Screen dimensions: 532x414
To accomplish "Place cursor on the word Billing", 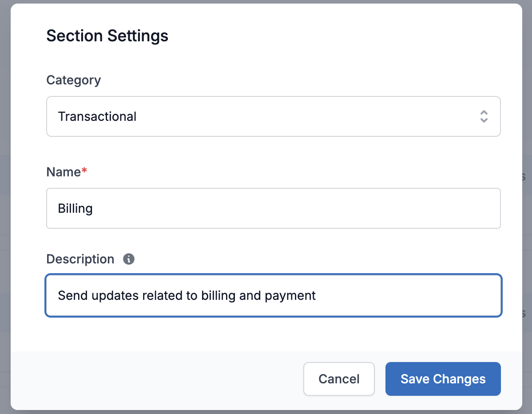I will click(x=75, y=208).
